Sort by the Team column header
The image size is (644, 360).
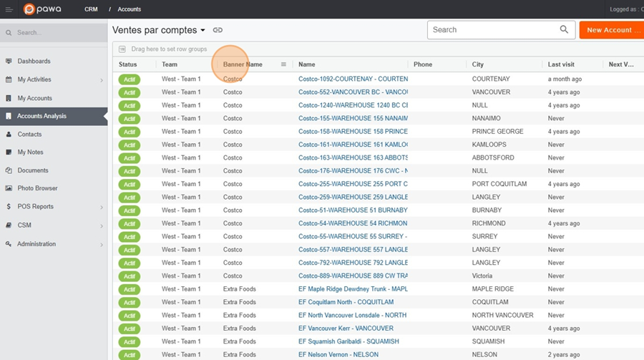[x=170, y=64]
